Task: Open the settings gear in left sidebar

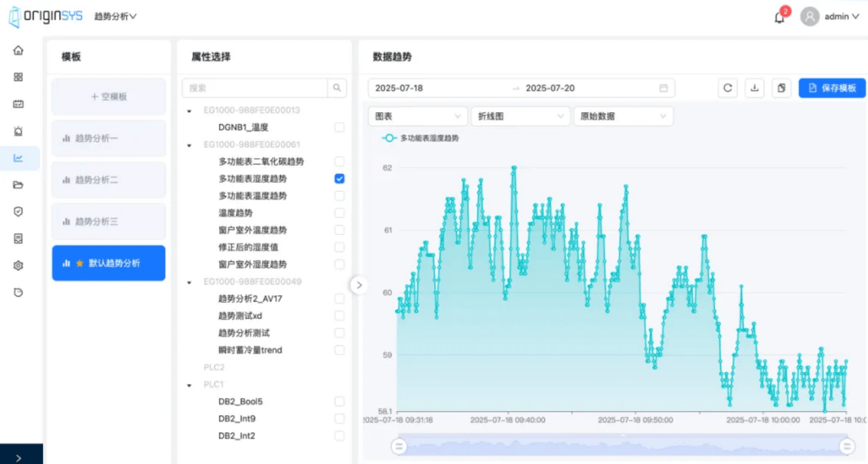Action: click(x=18, y=266)
